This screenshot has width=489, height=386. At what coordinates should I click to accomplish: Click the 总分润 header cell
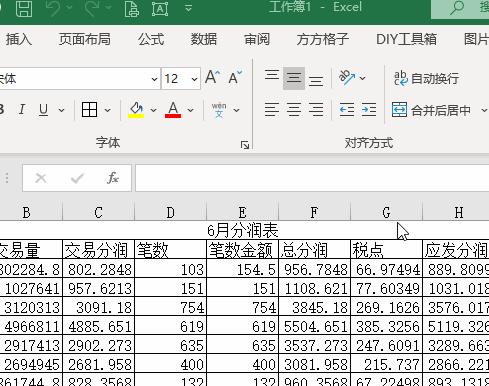click(314, 249)
